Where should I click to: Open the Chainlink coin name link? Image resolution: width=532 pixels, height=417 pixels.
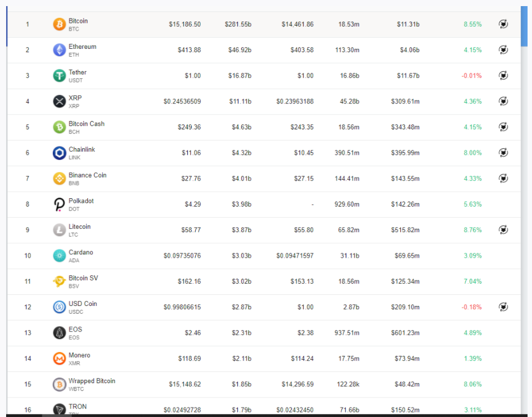coord(82,149)
